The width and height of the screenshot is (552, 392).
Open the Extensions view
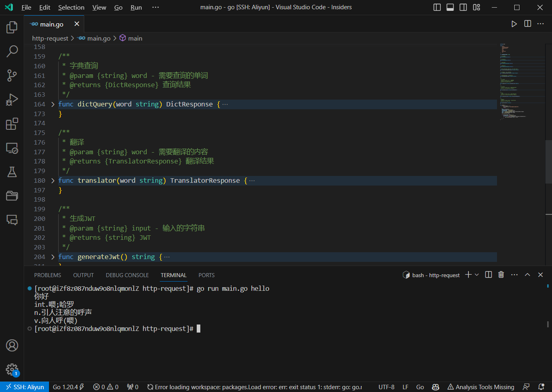12,124
